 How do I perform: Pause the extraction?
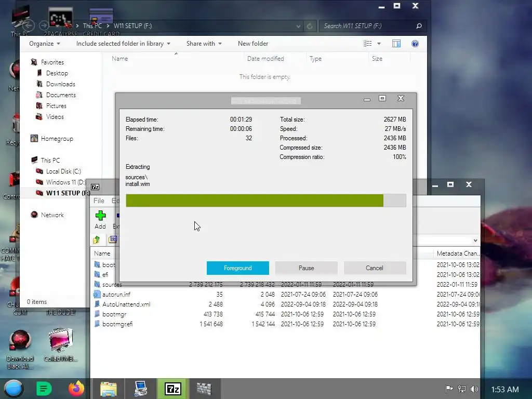[x=306, y=268]
